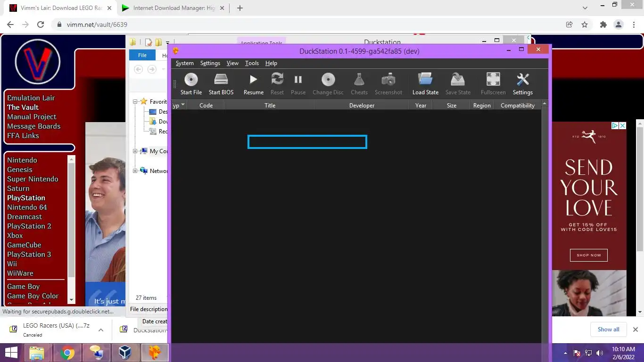Open Manual Project link
Viewport: 644px width, 362px height.
point(32,117)
